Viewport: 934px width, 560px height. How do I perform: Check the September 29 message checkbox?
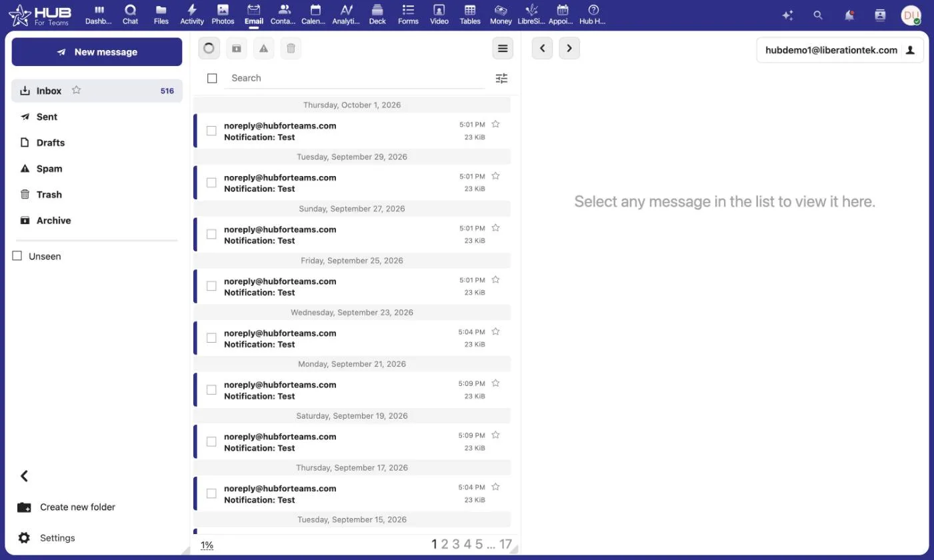click(x=211, y=183)
